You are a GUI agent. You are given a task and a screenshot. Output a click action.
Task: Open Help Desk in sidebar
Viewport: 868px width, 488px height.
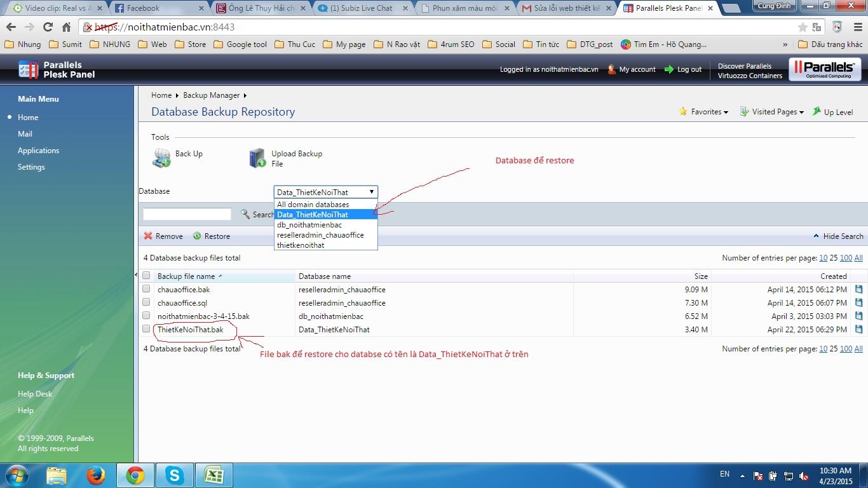[35, 394]
